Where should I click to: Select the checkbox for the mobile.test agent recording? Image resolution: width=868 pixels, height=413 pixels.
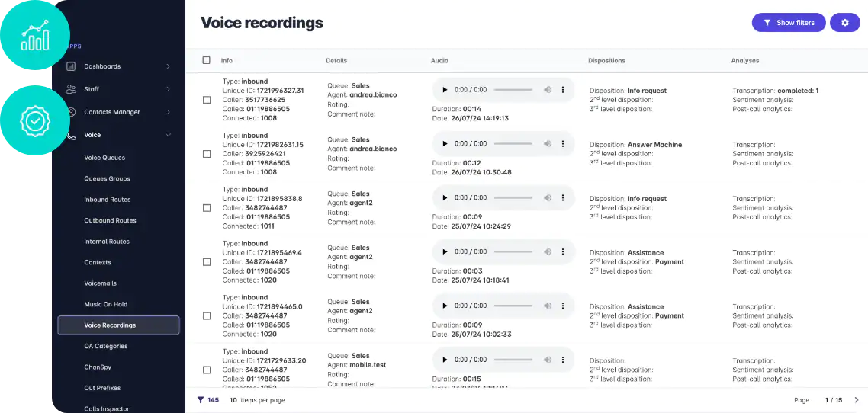click(x=207, y=370)
